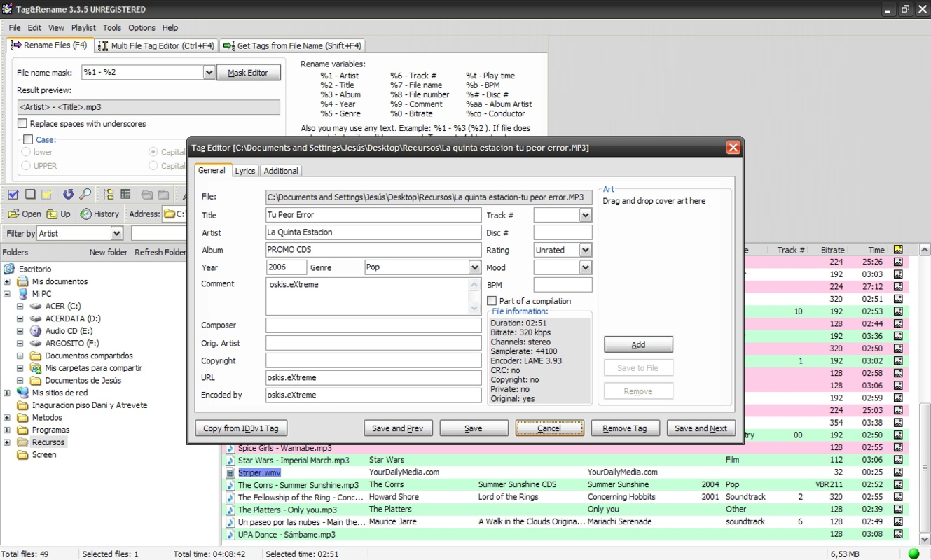Expand the Recursos folder node
Viewport: 931px width, 560px height.
(7, 442)
